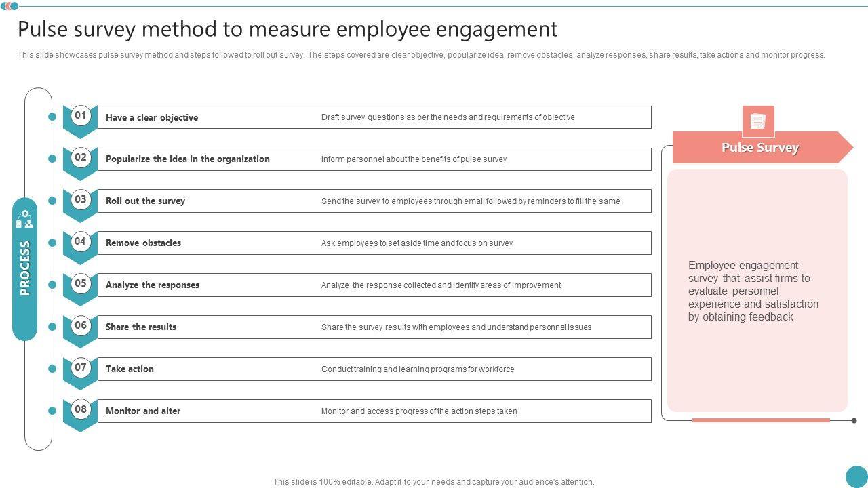This screenshot has width=868, height=488.
Task: Click the slide title heading text
Action: (x=288, y=29)
